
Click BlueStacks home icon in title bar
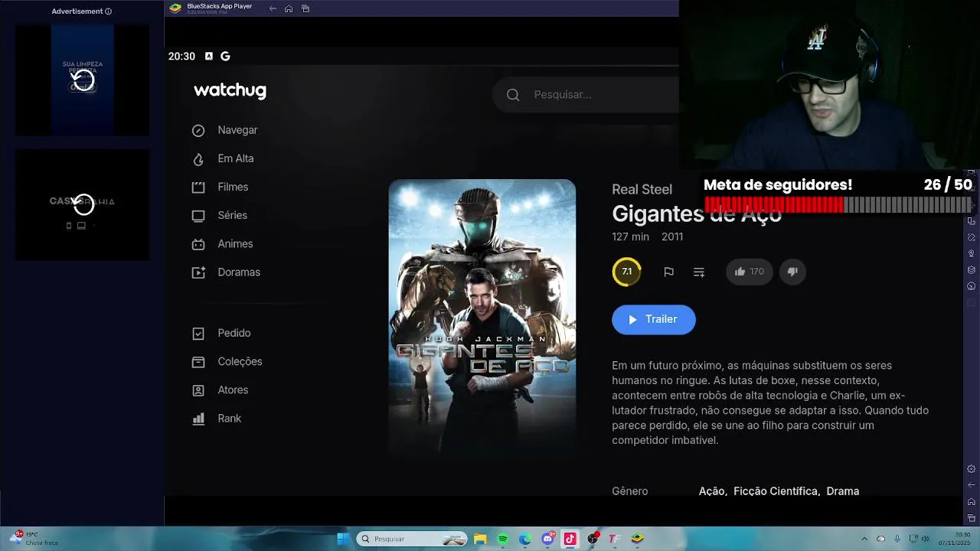289,8
